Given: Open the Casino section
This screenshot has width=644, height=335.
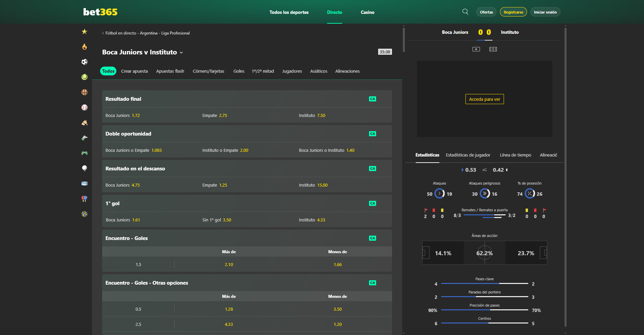Looking at the screenshot, I should [367, 12].
